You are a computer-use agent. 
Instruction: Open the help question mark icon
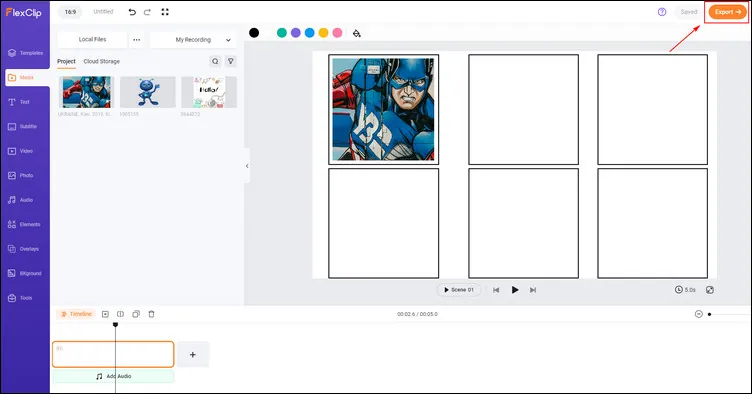coord(662,12)
